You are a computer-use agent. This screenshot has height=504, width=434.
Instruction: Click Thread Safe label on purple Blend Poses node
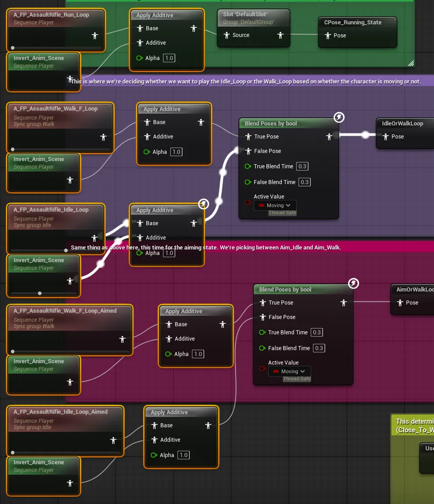282,213
